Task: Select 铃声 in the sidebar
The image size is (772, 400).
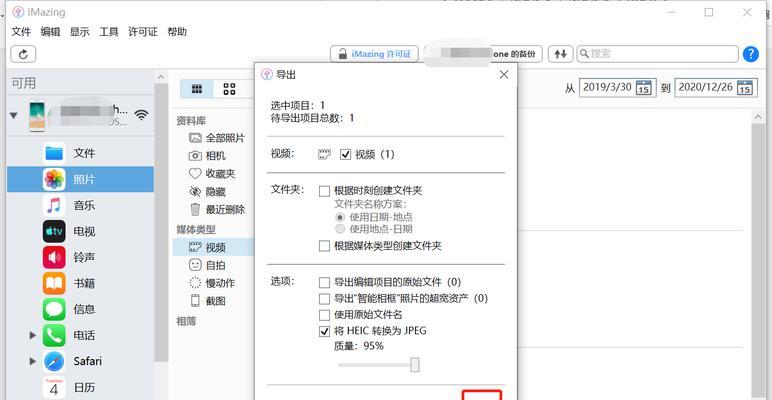Action: point(80,257)
